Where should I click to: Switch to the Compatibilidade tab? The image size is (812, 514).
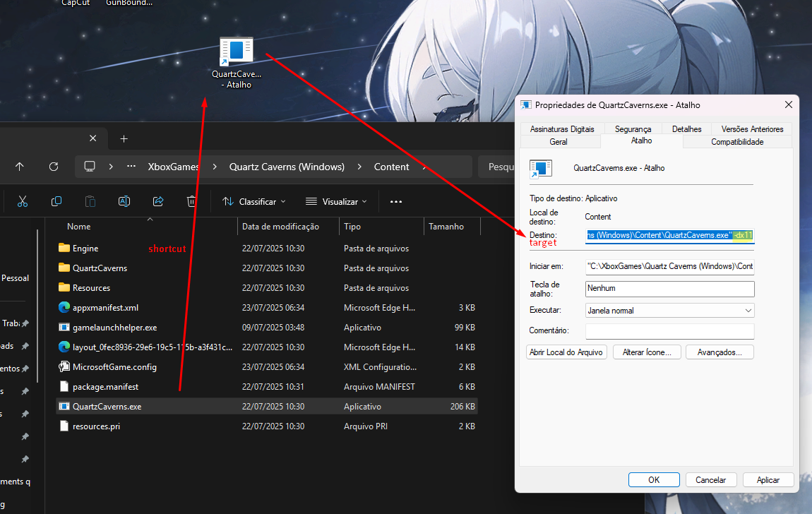[x=737, y=142]
